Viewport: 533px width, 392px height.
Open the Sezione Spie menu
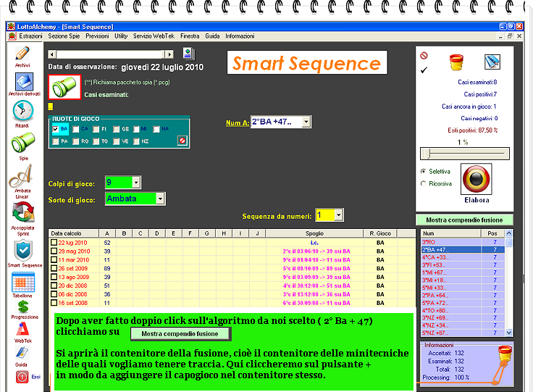(64, 36)
